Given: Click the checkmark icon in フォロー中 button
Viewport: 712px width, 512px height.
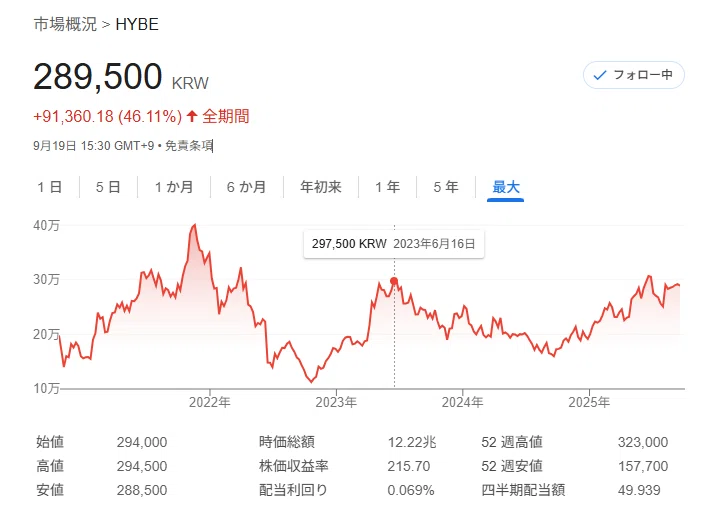Looking at the screenshot, I should (600, 75).
